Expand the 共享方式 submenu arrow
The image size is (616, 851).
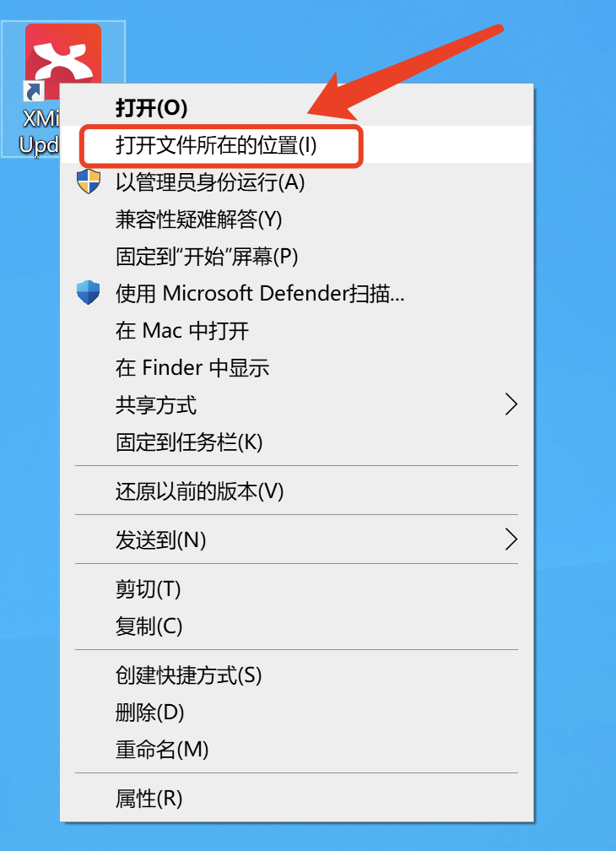[511, 405]
